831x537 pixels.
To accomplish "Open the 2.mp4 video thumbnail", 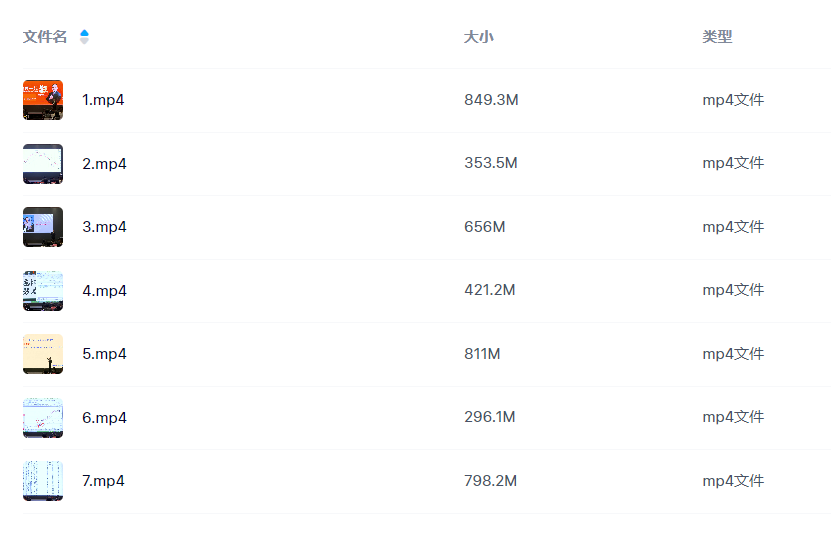I will pos(43,164).
